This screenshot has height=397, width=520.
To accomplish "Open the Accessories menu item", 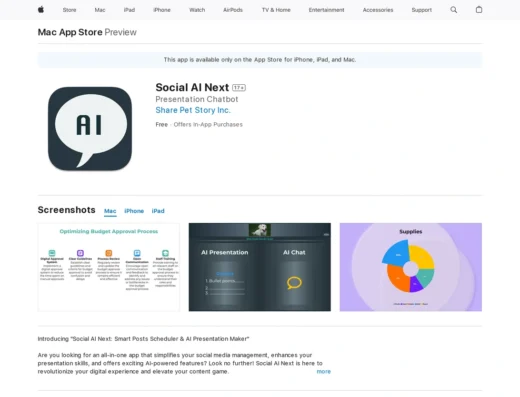I will tap(378, 10).
